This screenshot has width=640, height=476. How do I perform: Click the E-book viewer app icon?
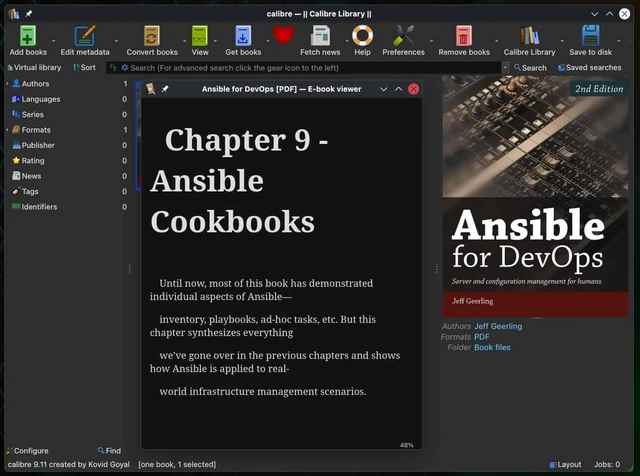click(151, 89)
